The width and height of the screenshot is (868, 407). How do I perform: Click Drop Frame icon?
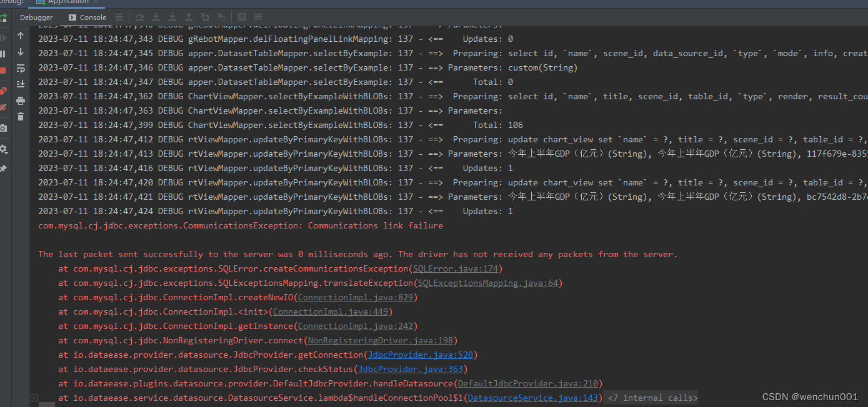[205, 17]
